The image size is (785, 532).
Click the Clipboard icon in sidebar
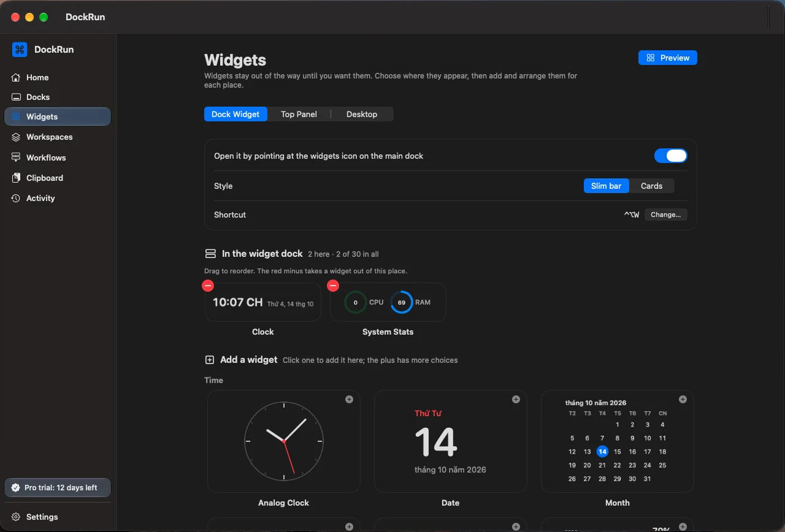tap(16, 178)
